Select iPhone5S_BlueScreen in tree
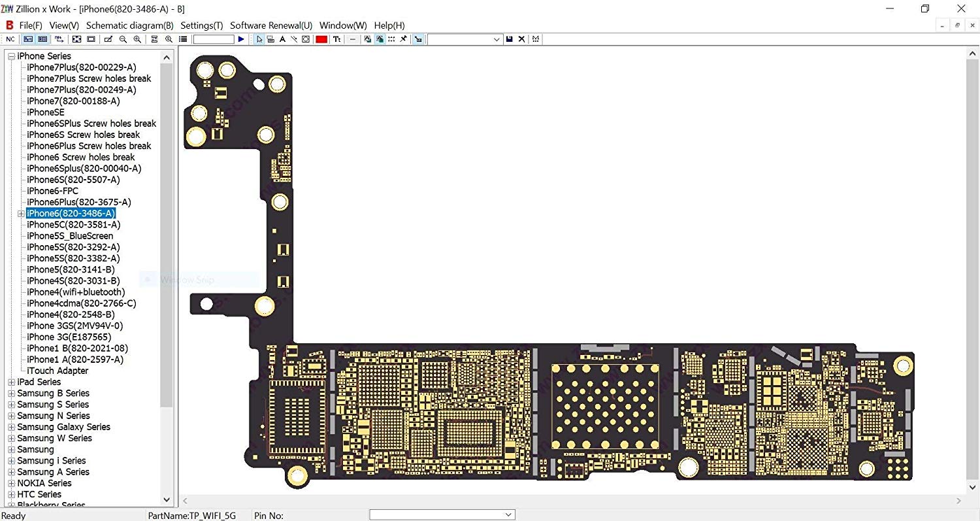Viewport: 980px width, 521px height. 70,236
